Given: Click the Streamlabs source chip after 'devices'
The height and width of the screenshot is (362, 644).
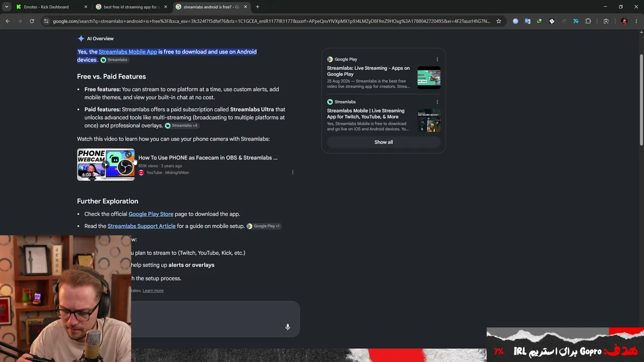Looking at the screenshot, I should [x=114, y=60].
